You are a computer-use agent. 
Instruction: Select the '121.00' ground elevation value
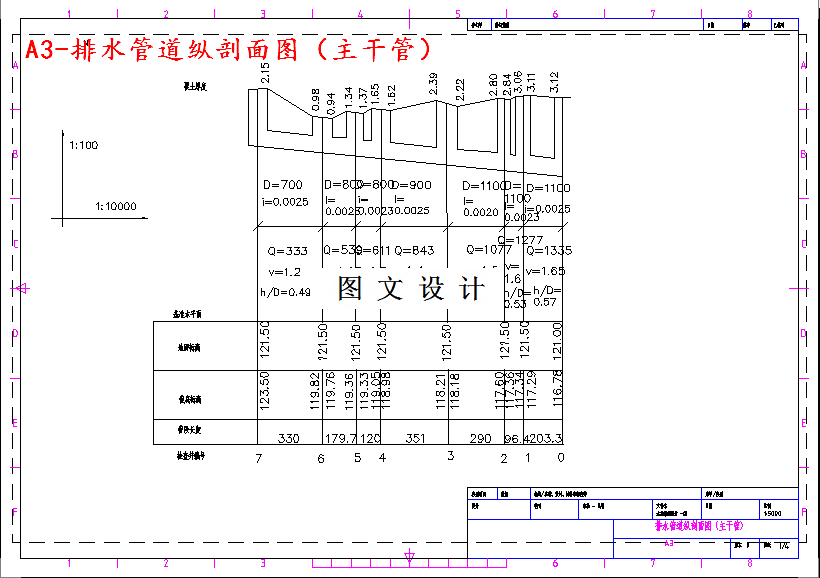click(x=557, y=341)
